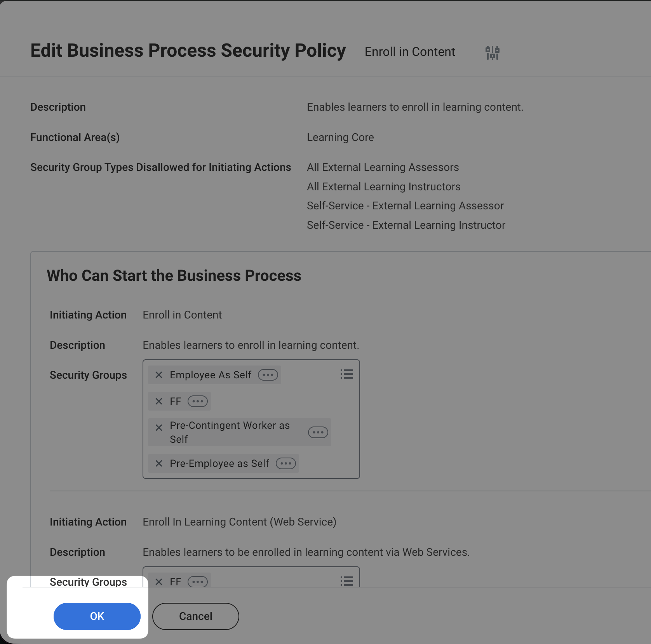Remove Pre-Contingent Worker as Self group
Viewport: 651px width, 644px height.
point(159,428)
